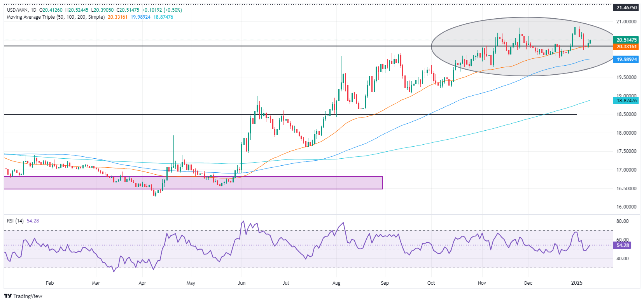The height and width of the screenshot is (303, 644).
Task: Click the RSI (14) indicator label
Action: point(15,221)
